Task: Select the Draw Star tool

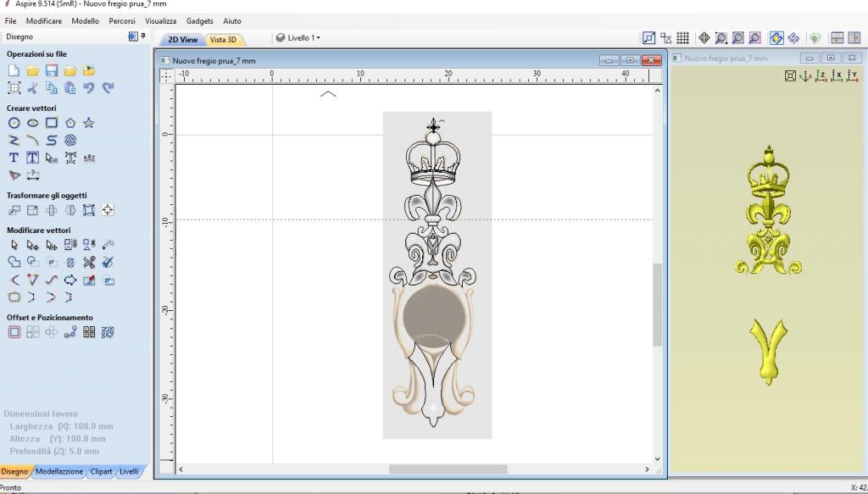Action: (88, 123)
